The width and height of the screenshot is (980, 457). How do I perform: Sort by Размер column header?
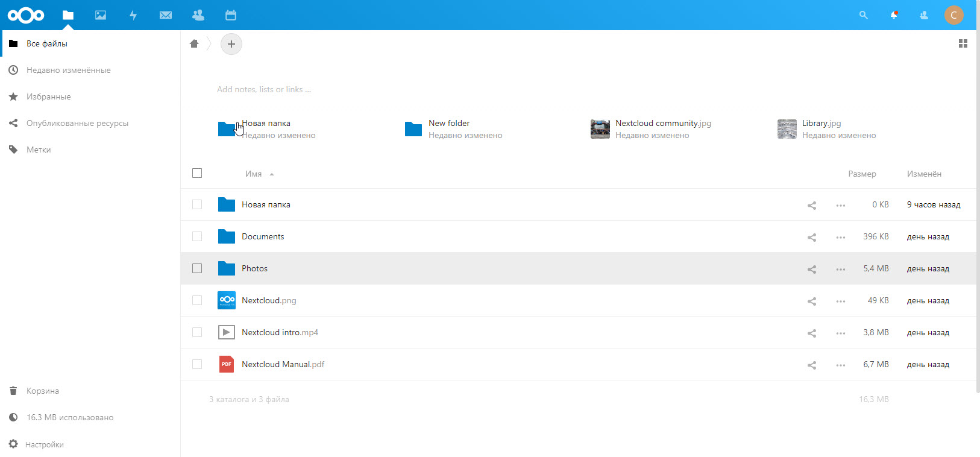pos(862,174)
